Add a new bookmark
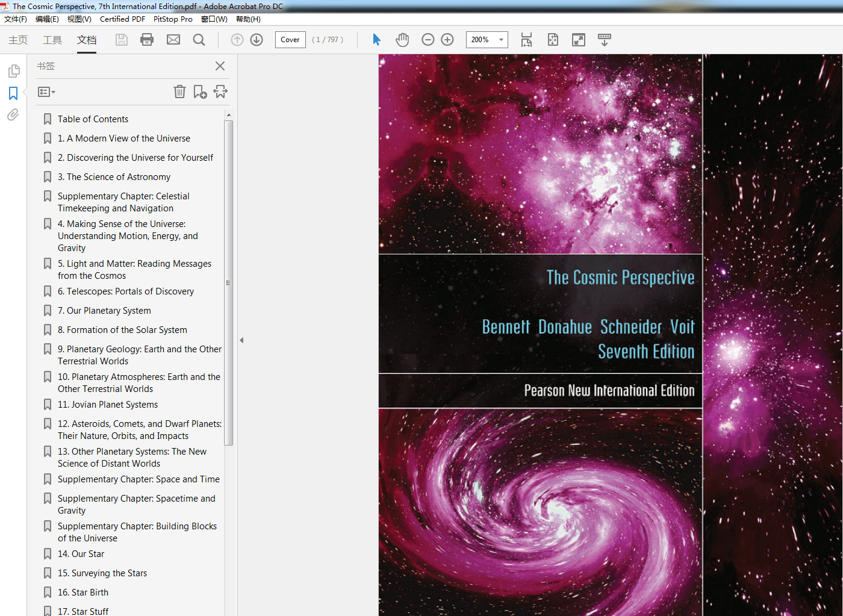 click(199, 92)
